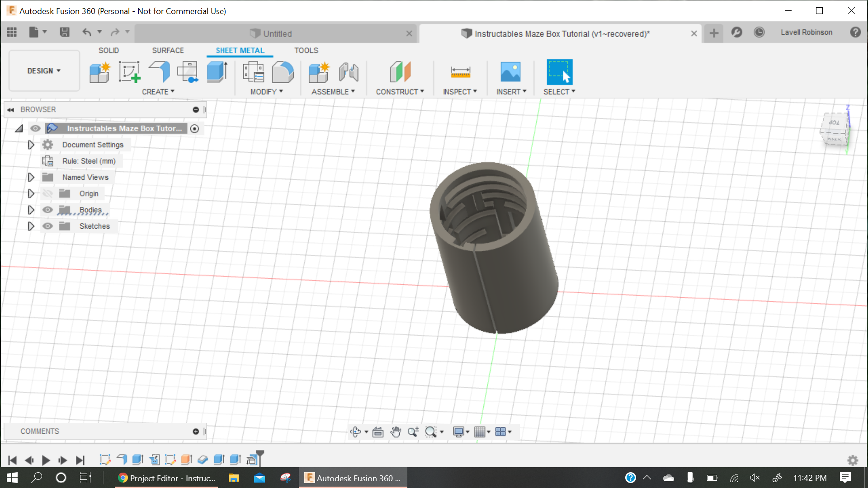Select the Joint tool
Viewport: 868px width, 488px height.
pyautogui.click(x=349, y=72)
